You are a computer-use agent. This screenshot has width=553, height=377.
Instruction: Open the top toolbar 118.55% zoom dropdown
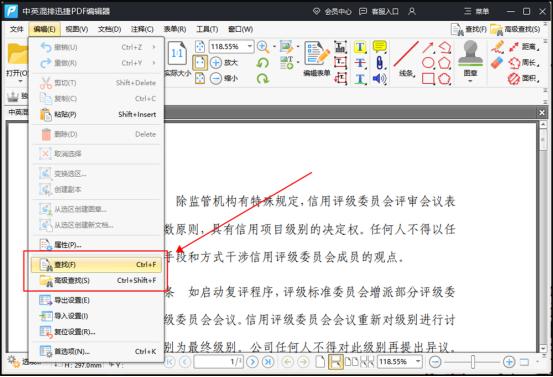pos(250,47)
